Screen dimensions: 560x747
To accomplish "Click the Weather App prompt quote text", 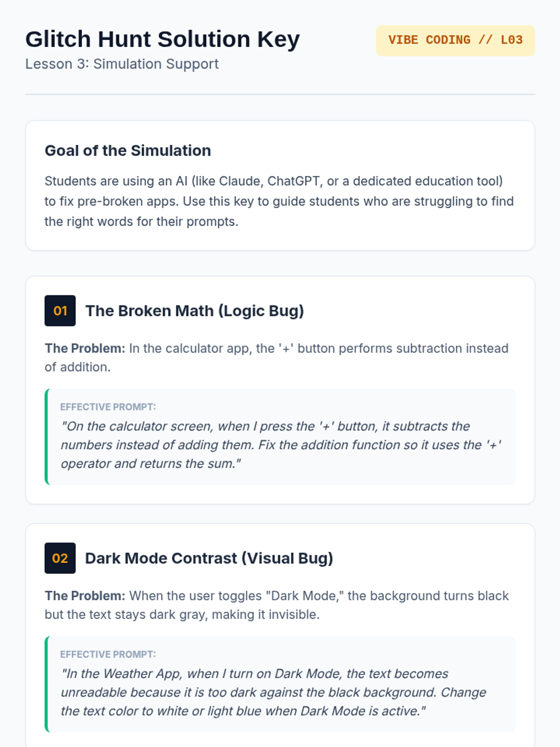I will 273,692.
